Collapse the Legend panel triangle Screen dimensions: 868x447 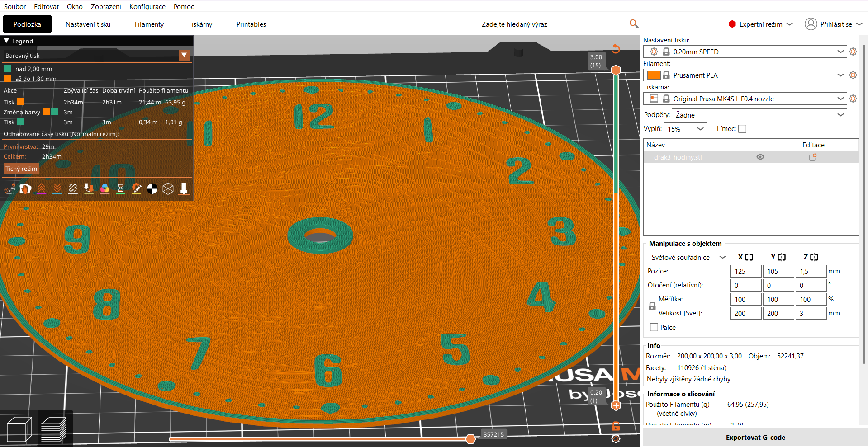tap(6, 41)
